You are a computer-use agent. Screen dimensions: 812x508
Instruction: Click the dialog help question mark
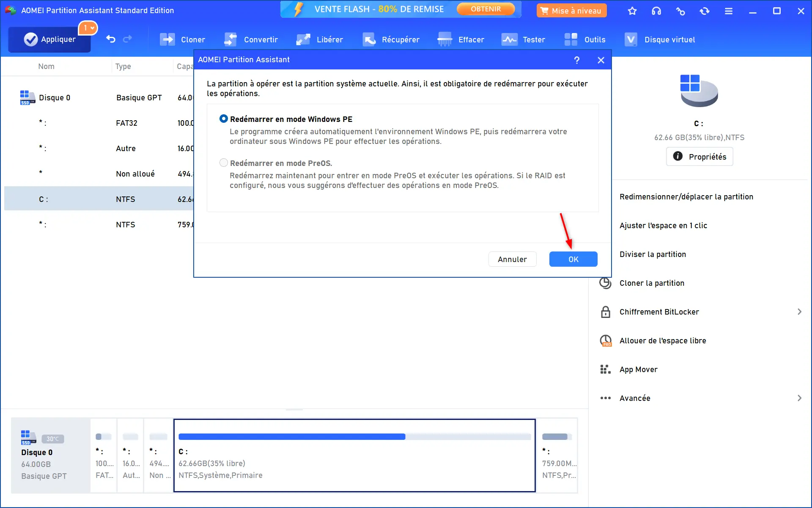pyautogui.click(x=576, y=60)
